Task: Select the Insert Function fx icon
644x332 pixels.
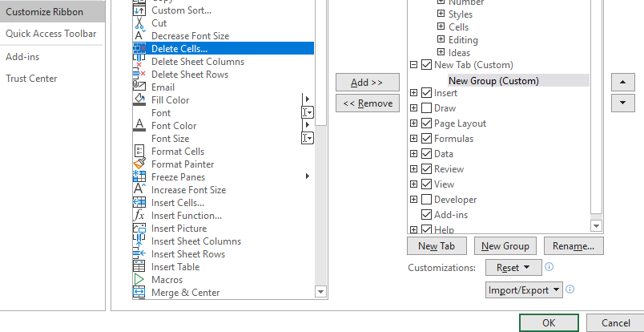Action: pos(139,216)
